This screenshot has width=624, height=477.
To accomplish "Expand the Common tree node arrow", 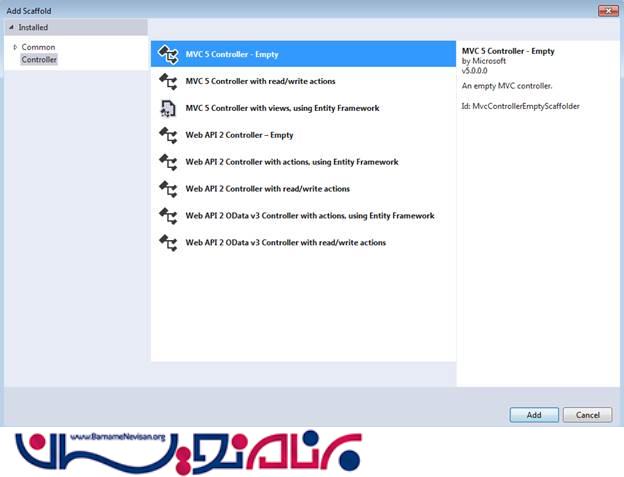I will click(x=15, y=47).
